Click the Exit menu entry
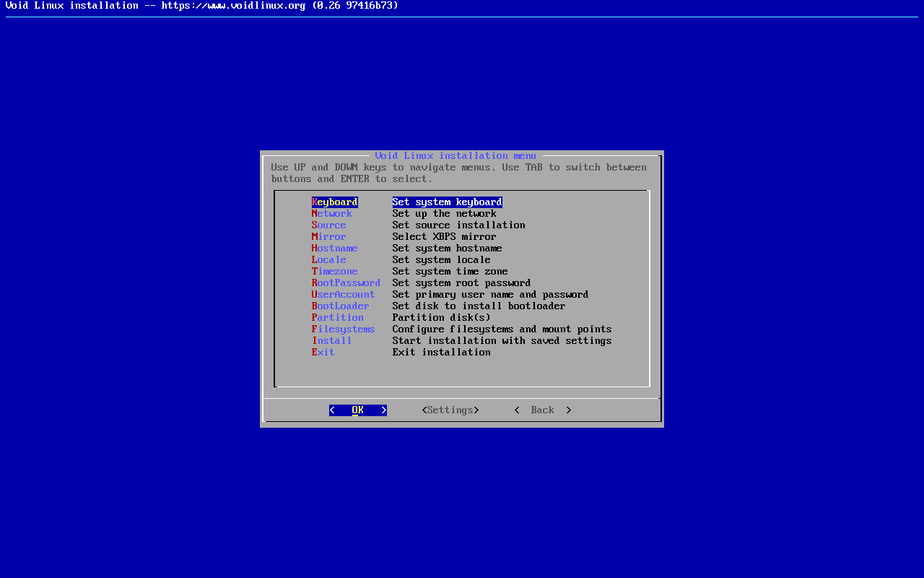924x578 pixels. pyautogui.click(x=323, y=353)
